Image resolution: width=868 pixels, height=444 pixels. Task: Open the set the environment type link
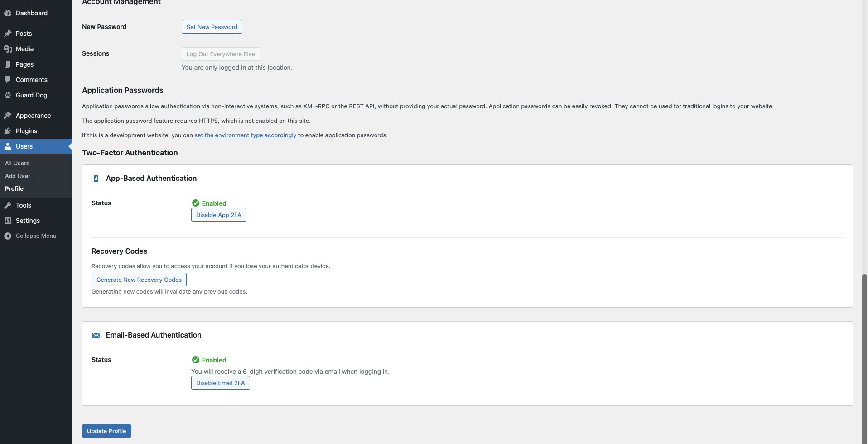pyautogui.click(x=245, y=135)
